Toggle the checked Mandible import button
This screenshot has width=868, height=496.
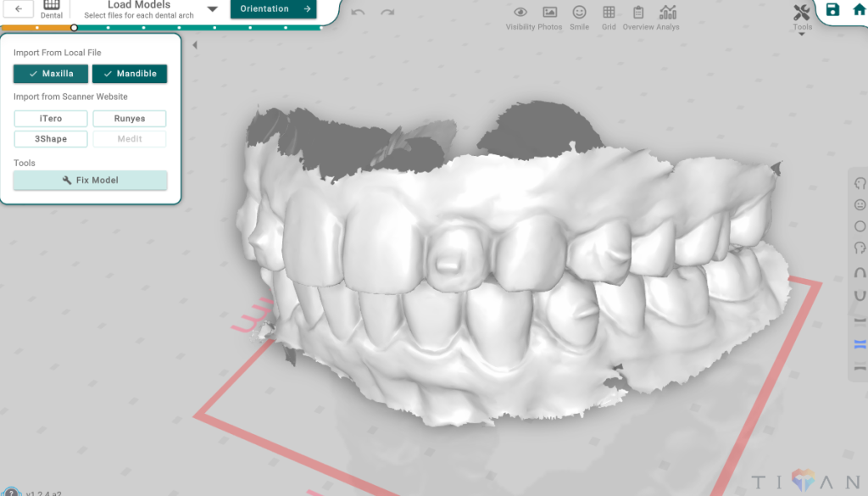point(130,74)
